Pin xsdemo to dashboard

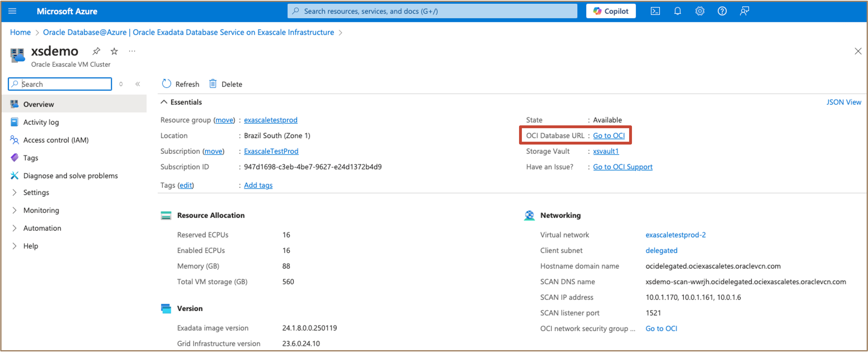96,51
